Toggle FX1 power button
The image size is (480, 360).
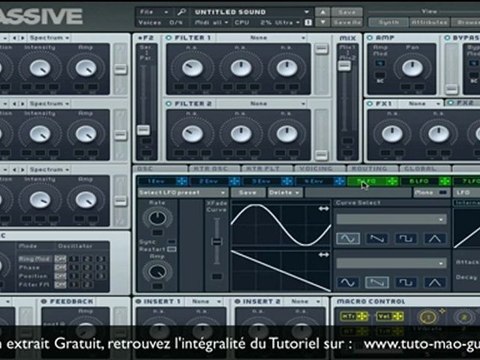370,104
